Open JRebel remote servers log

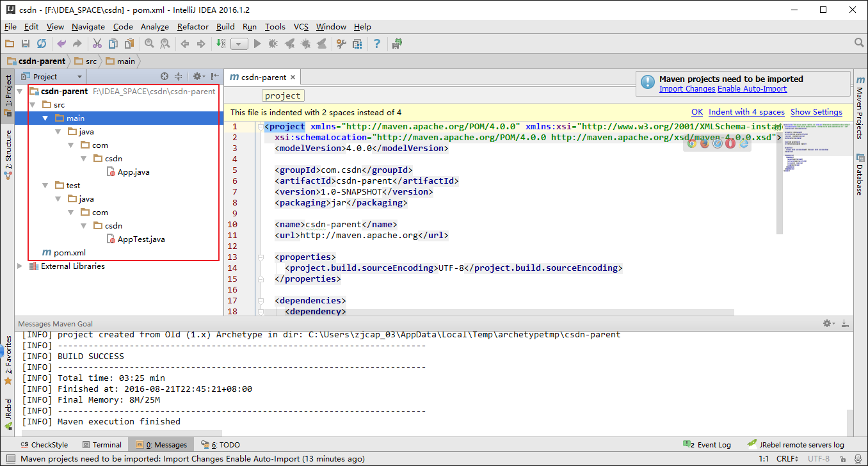coord(796,445)
